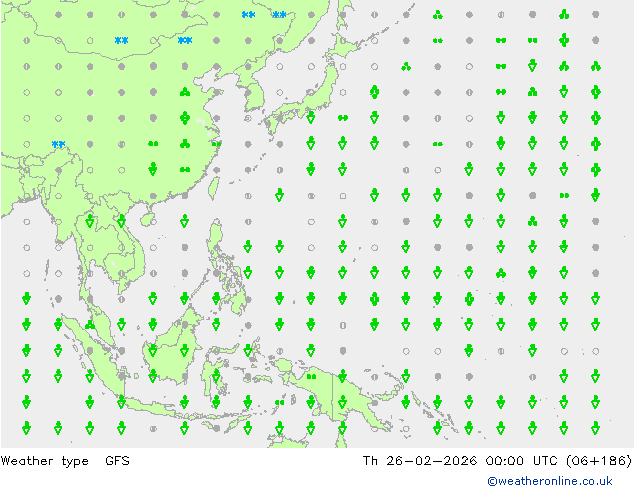
Task: Click the blue snow symbol over the Himalayas
Action: 59,144
